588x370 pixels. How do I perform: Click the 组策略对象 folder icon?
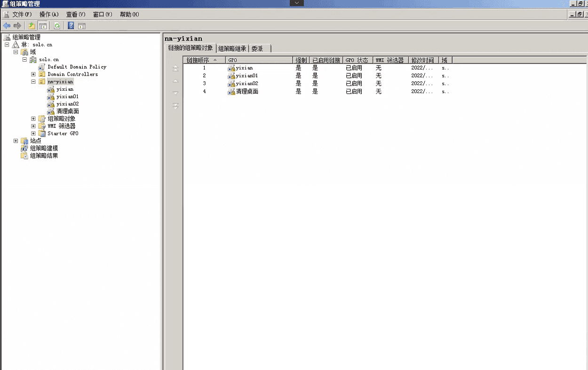pos(42,118)
